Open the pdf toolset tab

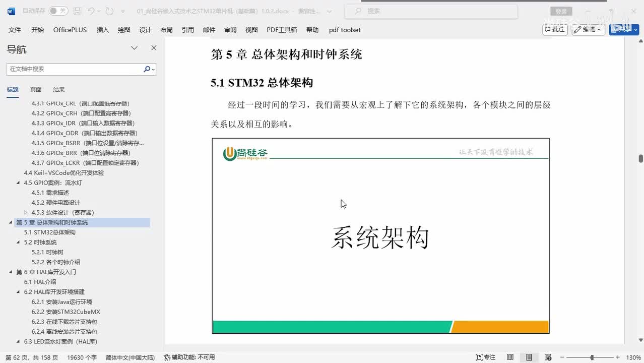345,30
